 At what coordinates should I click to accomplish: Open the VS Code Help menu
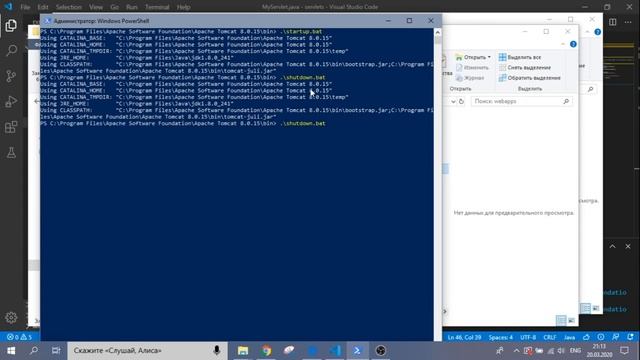[x=184, y=7]
